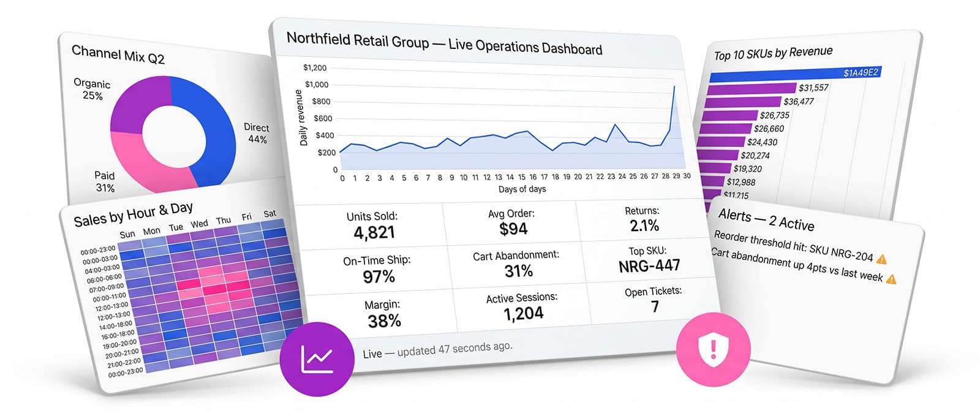Click warning triangle beside SKU NRG-204 alert
Screen dimensions: 980x416
tap(881, 259)
